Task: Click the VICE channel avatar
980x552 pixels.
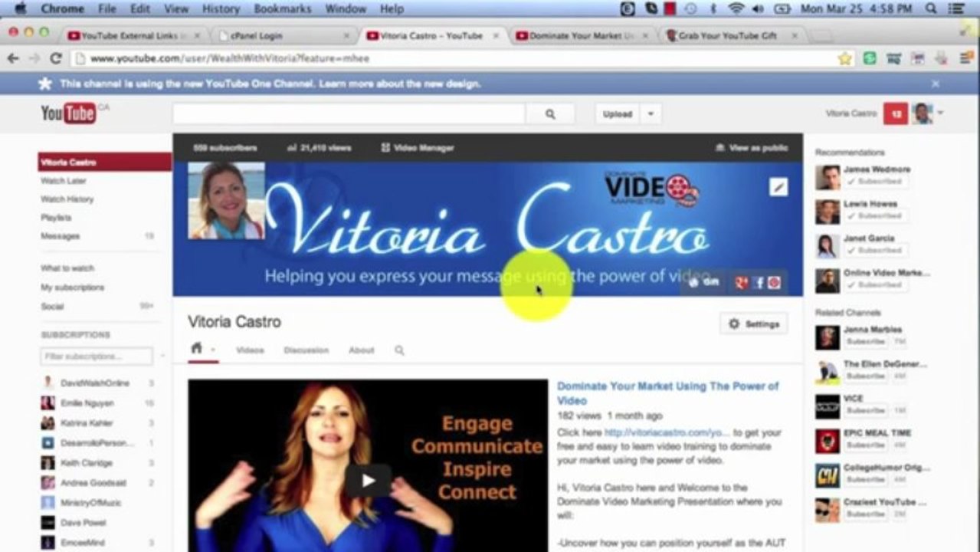Action: click(x=828, y=406)
